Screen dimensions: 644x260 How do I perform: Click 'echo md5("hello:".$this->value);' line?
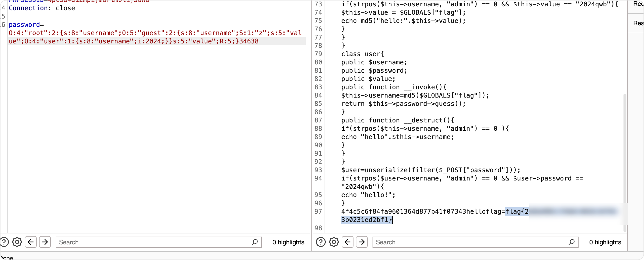(x=404, y=21)
